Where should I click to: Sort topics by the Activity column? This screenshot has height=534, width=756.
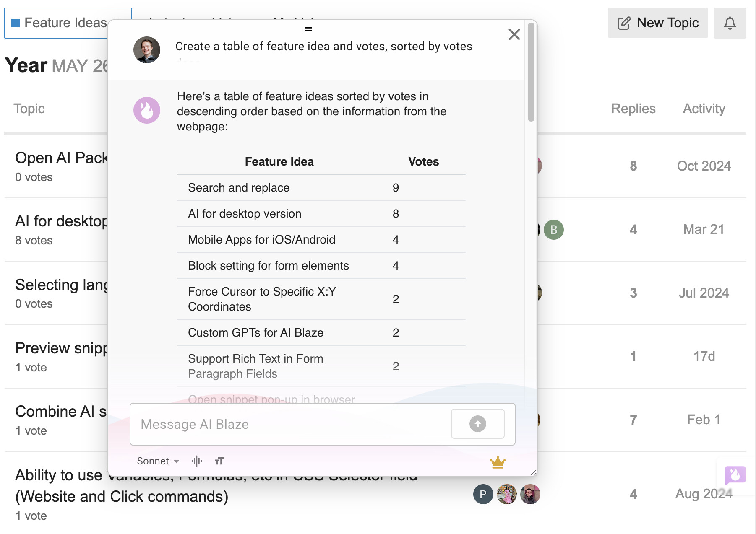pos(704,109)
